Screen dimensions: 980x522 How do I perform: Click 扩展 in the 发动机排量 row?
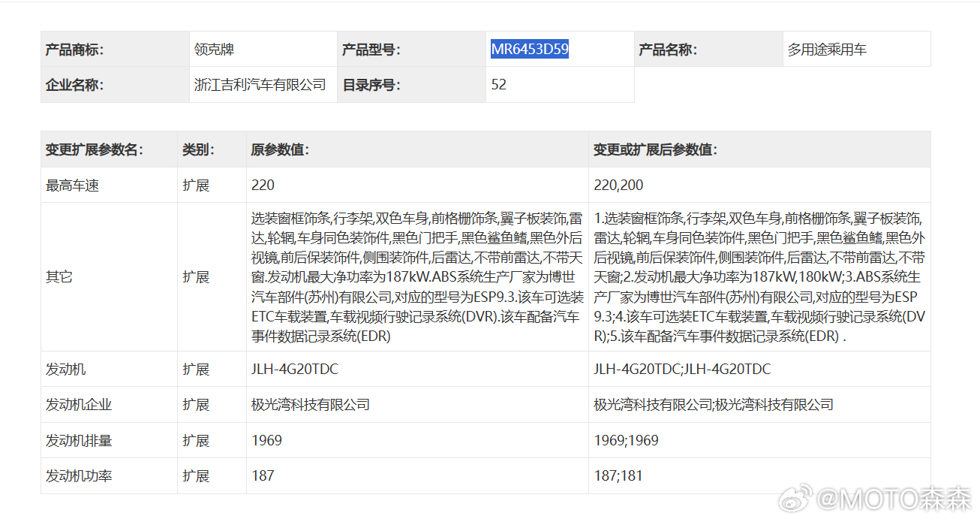click(x=196, y=440)
